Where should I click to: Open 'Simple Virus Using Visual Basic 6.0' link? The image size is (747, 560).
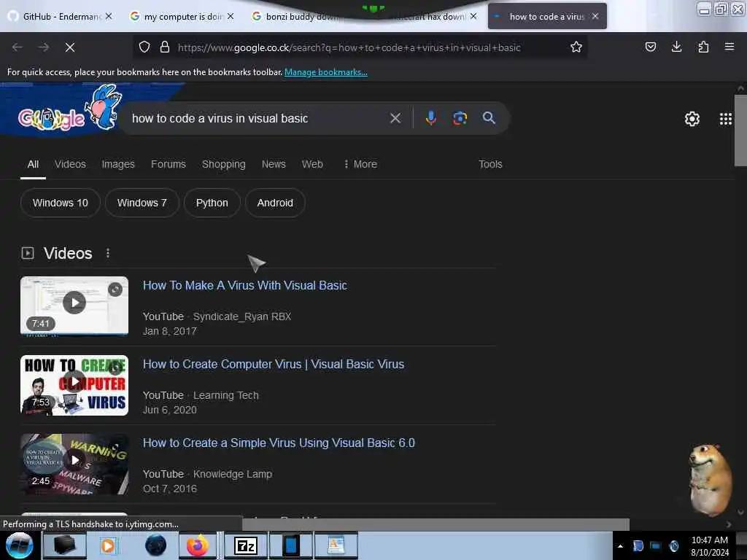[x=279, y=443]
